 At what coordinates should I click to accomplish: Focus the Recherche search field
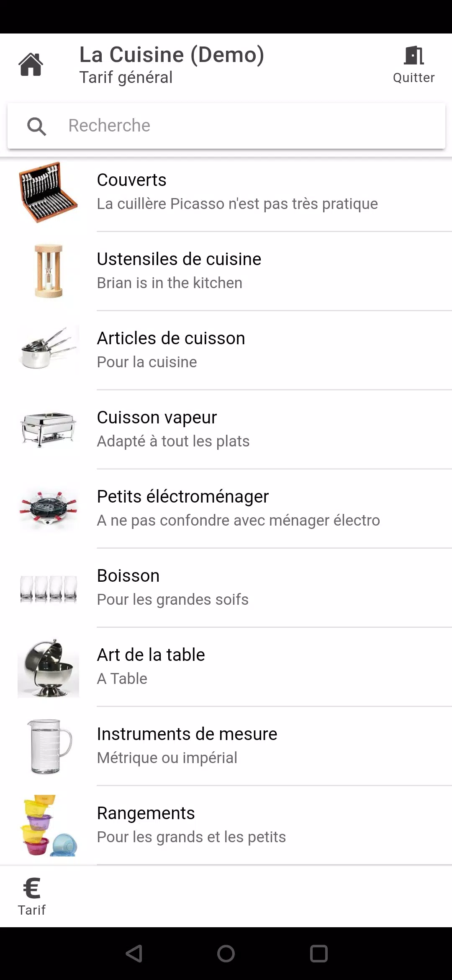coord(251,126)
